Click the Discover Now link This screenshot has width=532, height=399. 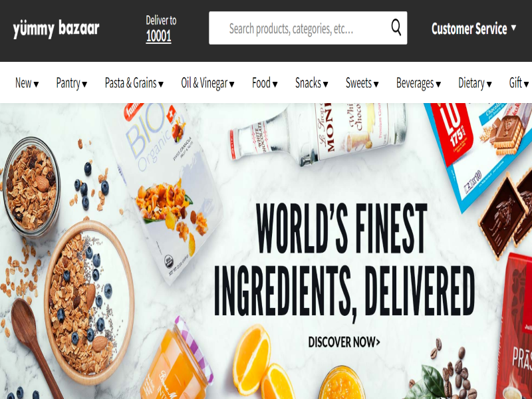click(344, 342)
